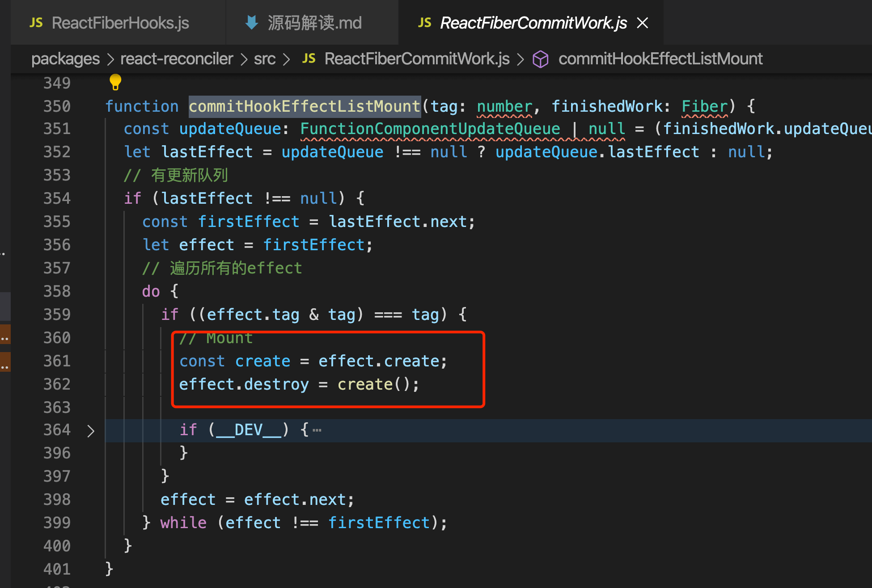Click line number 350 in gutter
872x588 pixels.
(x=57, y=106)
